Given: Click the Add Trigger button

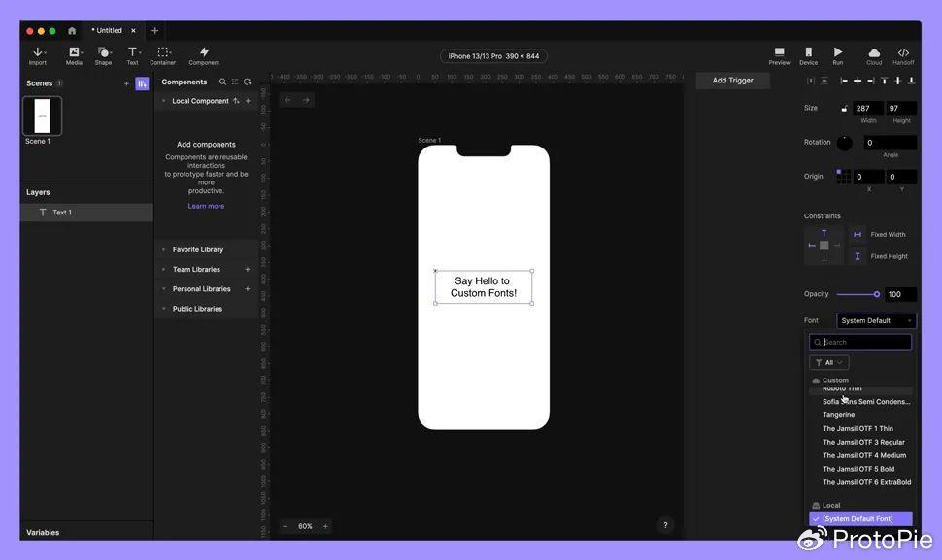Looking at the screenshot, I should click(732, 81).
